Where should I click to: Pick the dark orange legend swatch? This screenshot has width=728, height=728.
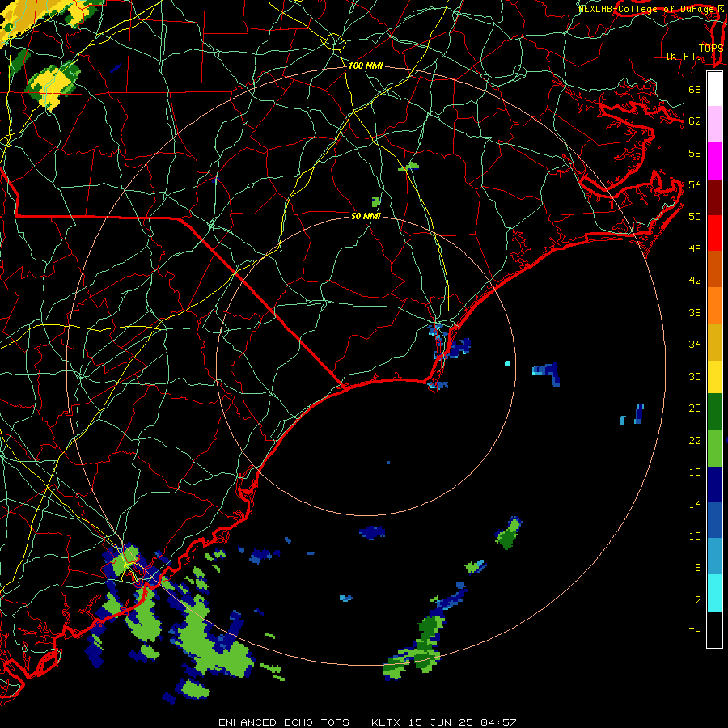coord(714,269)
